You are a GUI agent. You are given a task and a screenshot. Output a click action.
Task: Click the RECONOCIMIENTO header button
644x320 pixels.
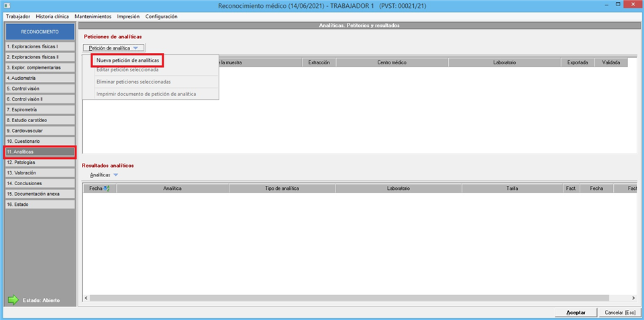point(40,32)
